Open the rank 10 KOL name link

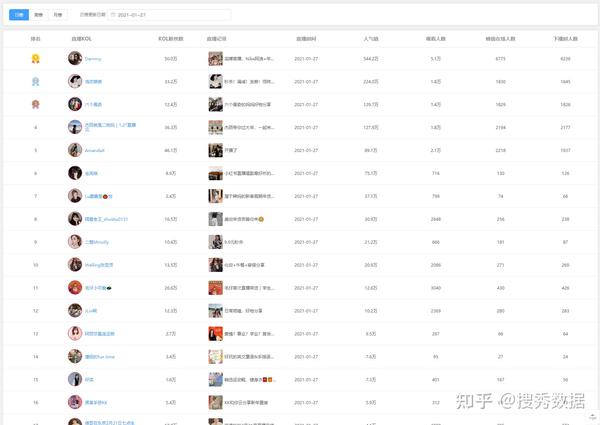click(x=99, y=265)
